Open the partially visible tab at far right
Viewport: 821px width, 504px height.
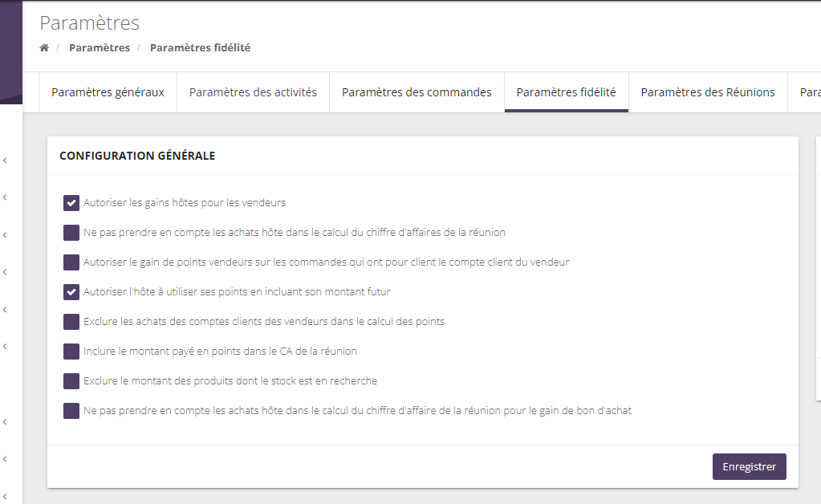(x=809, y=92)
